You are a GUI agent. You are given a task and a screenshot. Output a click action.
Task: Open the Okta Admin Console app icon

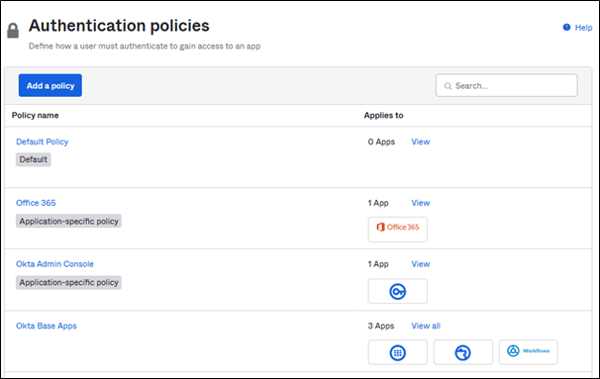point(398,291)
